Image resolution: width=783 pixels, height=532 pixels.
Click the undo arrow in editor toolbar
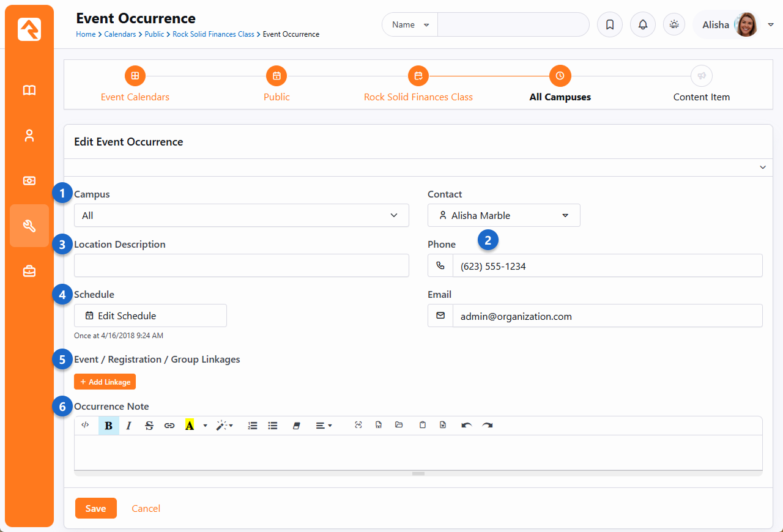[467, 426]
